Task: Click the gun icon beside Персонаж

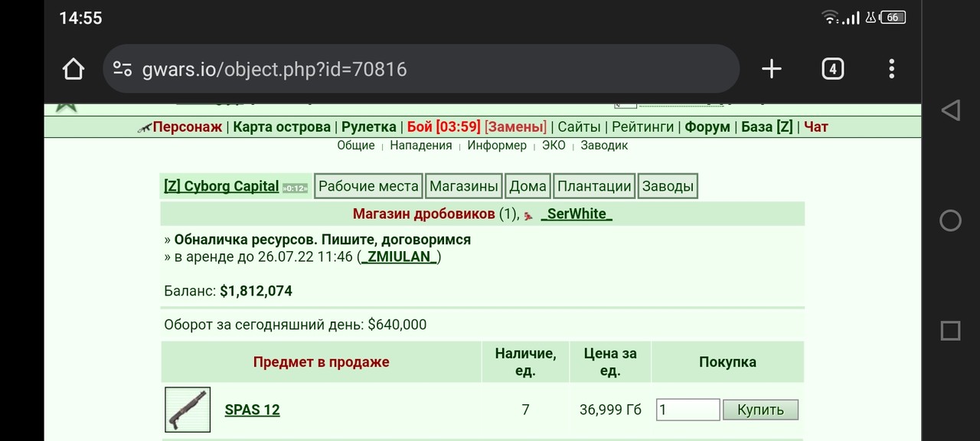Action: 144,128
